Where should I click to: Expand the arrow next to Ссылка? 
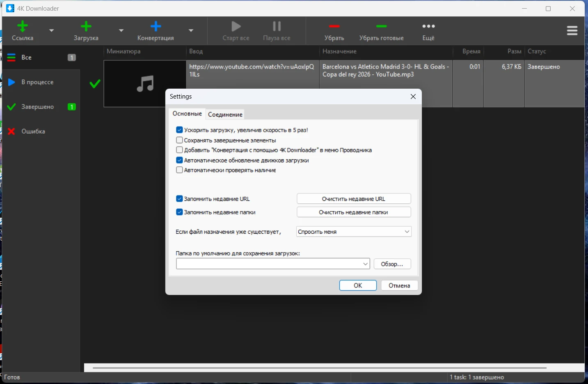[x=52, y=31]
